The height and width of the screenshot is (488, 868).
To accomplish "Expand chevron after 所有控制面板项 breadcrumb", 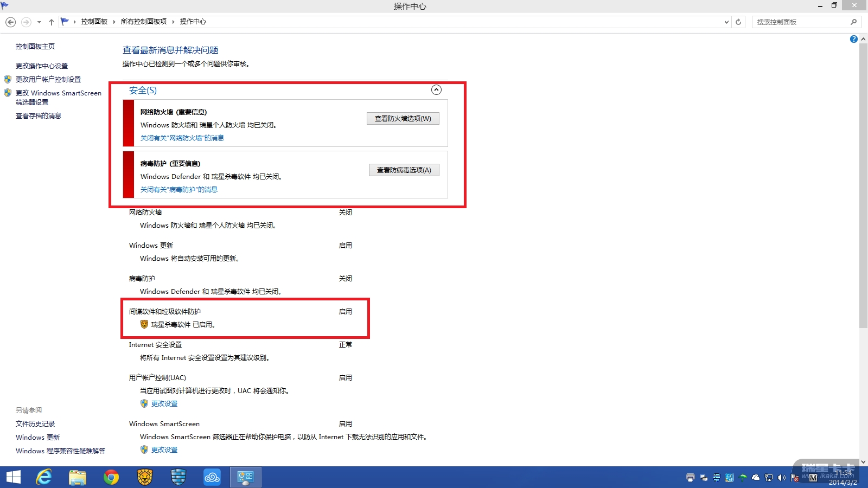I will click(x=174, y=22).
